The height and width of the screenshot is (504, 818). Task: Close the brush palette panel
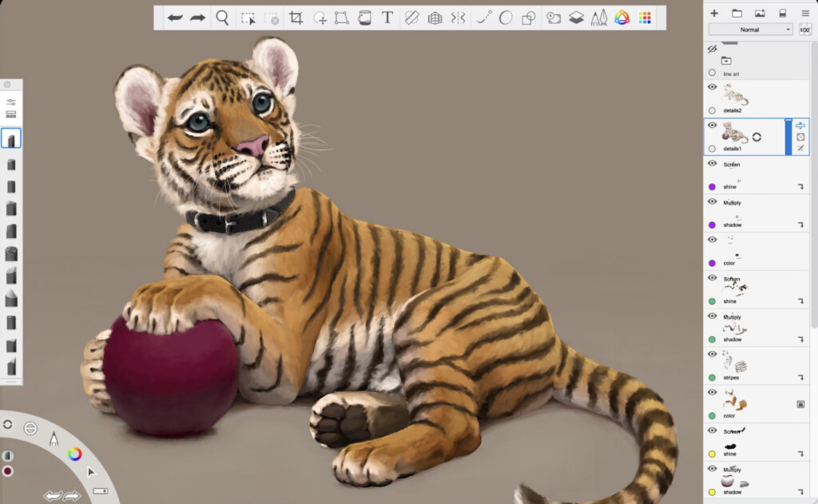7,85
